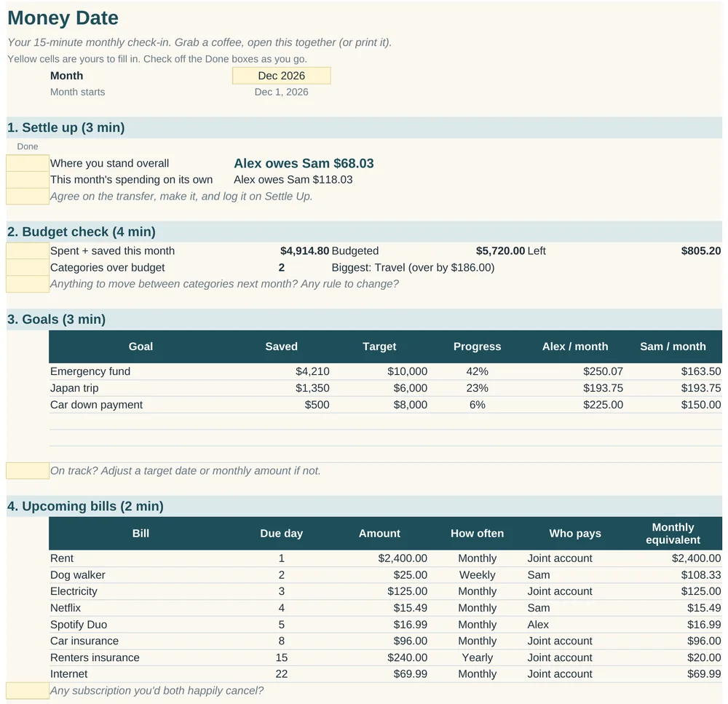
Task: Click the Japan trip target $6,000
Action: pyautogui.click(x=411, y=388)
